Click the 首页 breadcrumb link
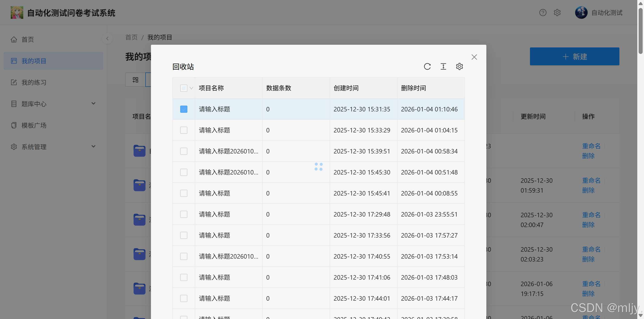The image size is (644, 319). [x=131, y=38]
